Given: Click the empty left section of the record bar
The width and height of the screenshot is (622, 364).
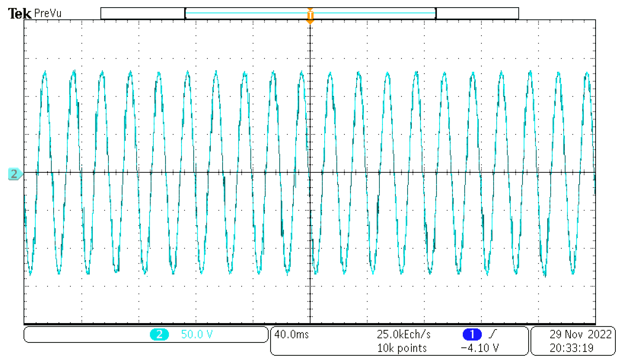Looking at the screenshot, I should pyautogui.click(x=143, y=13).
